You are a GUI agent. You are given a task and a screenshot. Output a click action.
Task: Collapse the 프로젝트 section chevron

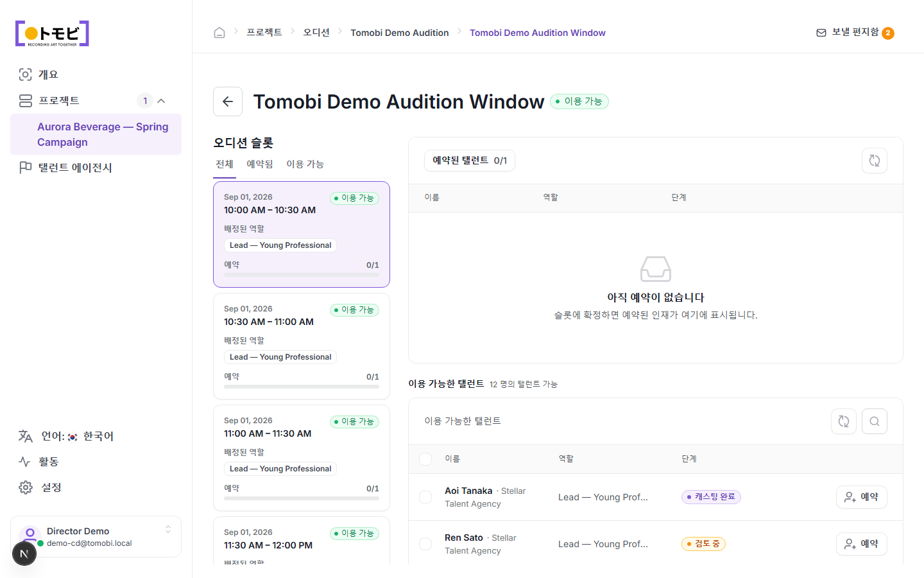pos(161,101)
